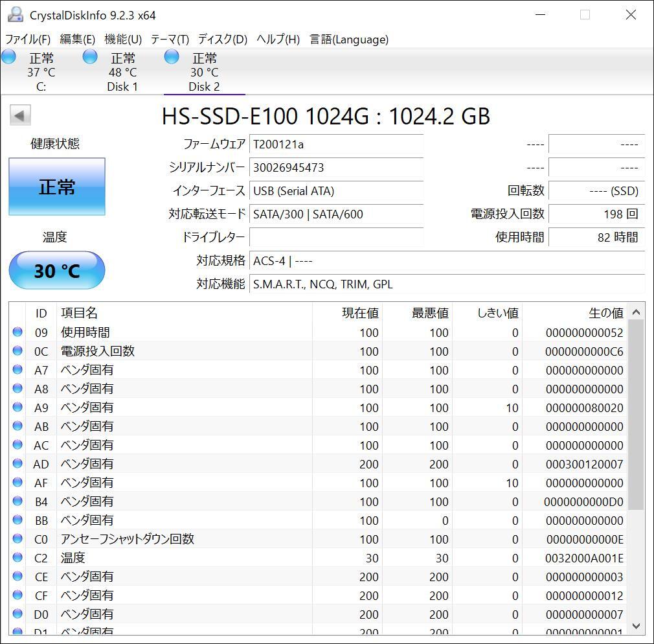
Task: Click status orb of attribute AD row
Action: (x=17, y=463)
